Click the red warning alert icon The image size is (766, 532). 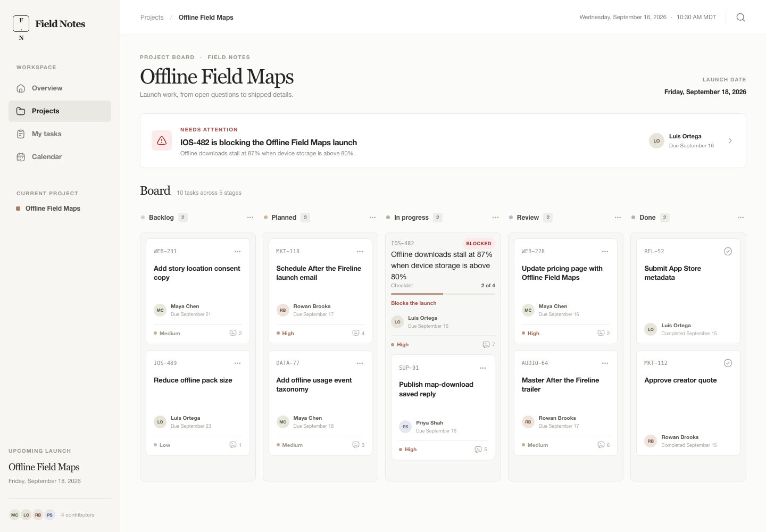[162, 140]
